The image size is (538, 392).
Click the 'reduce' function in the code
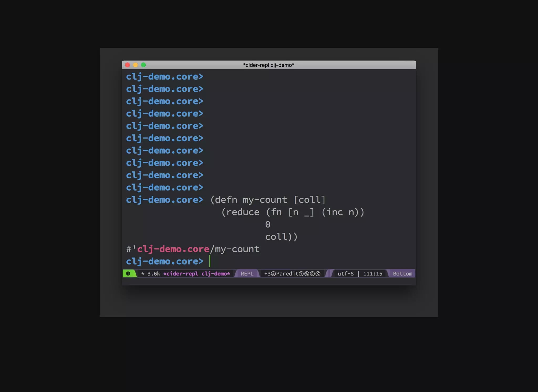click(x=243, y=212)
